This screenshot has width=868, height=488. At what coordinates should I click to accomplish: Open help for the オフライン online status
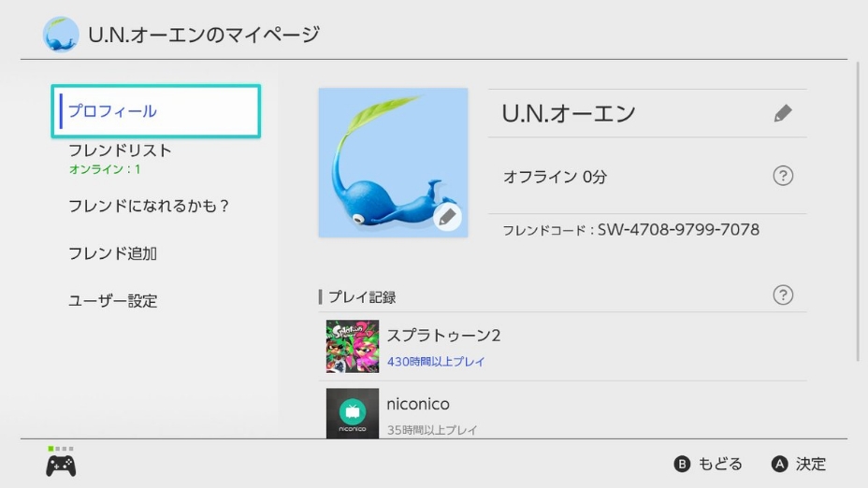[783, 176]
